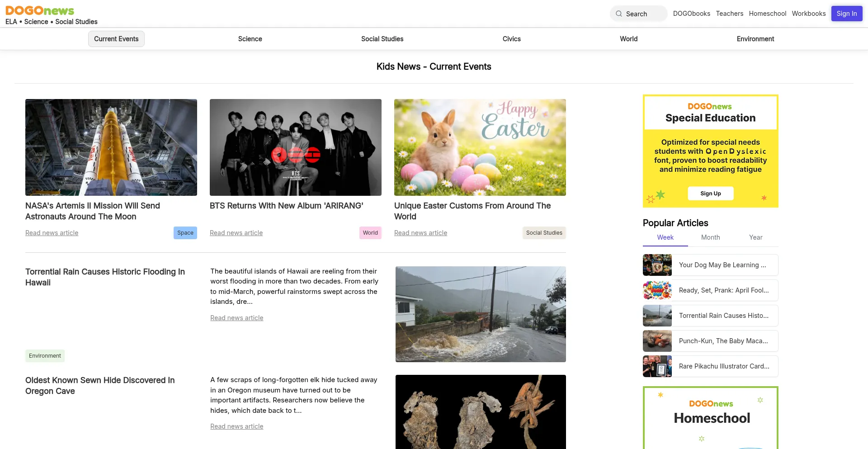
Task: Switch popular articles to Year
Action: pos(755,237)
